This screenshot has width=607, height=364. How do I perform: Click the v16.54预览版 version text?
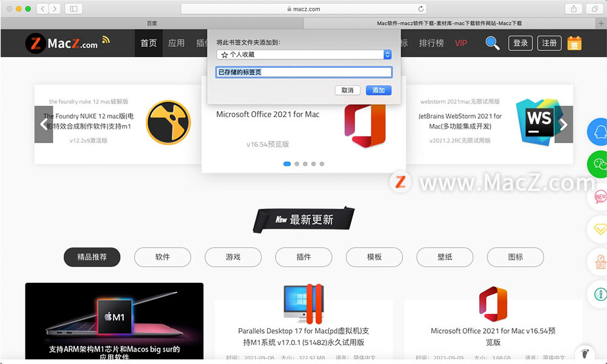[x=268, y=144]
